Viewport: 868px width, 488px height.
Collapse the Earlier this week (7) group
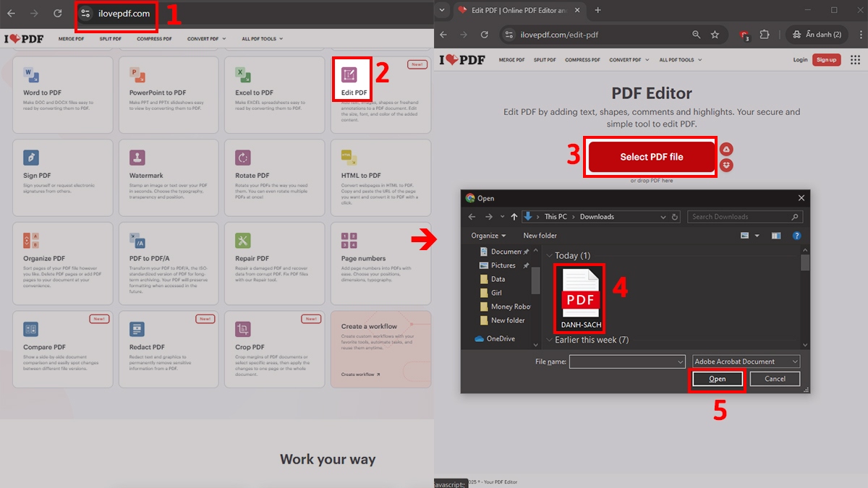coord(550,340)
